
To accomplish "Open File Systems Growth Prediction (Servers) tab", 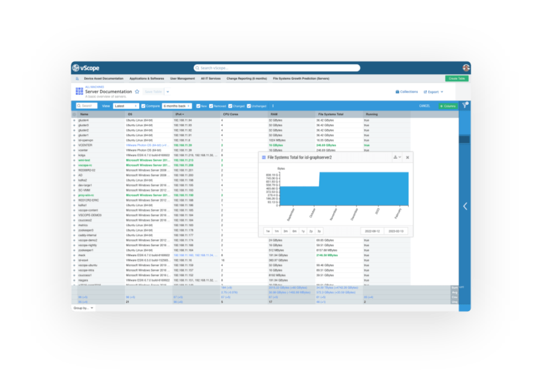I will point(301,79).
